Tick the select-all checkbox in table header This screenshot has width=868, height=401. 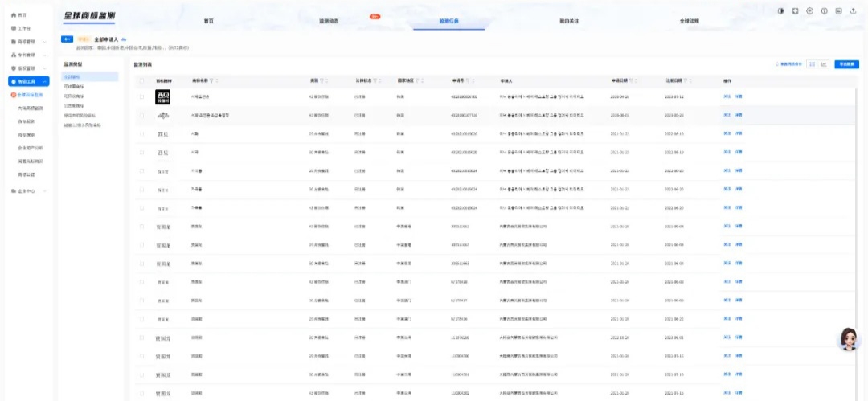(x=141, y=80)
